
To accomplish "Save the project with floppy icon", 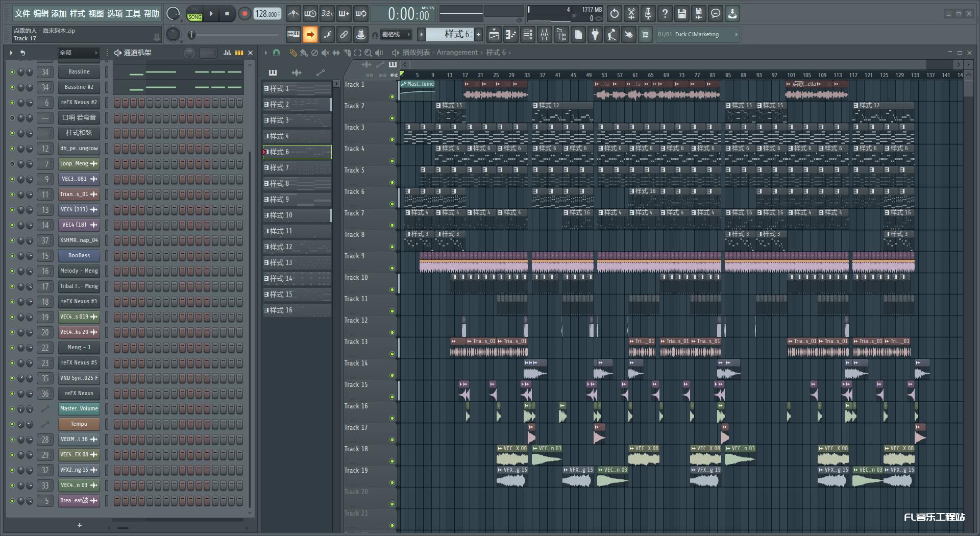I will 682,14.
